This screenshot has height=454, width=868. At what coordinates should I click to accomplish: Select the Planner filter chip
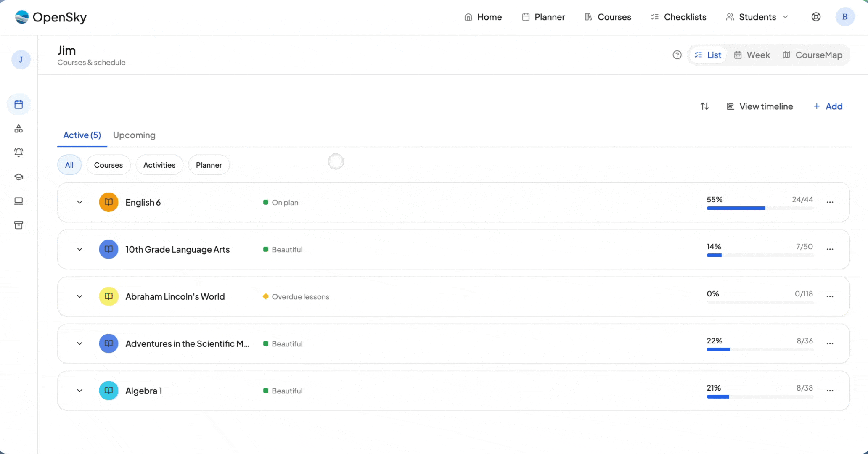(x=209, y=165)
